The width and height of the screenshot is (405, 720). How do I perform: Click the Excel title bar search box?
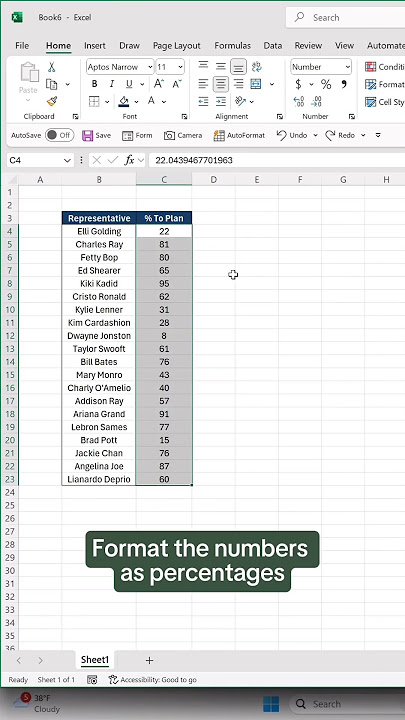pos(345,17)
